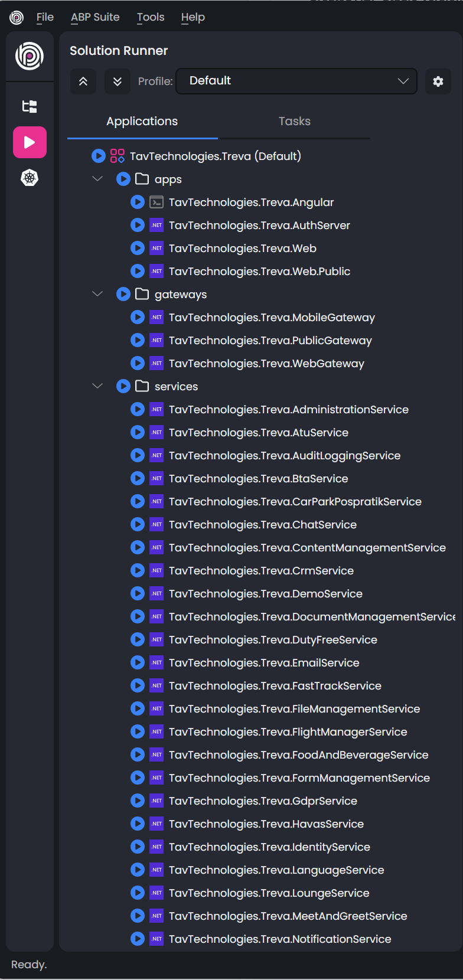
Task: Open the Solution Explorer sidebar icon
Action: pyautogui.click(x=30, y=106)
